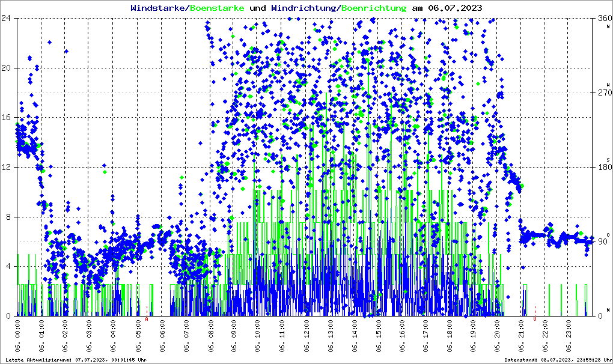Click the red 'V' marker after 21:00
The image size is (613, 364).
tap(535, 319)
